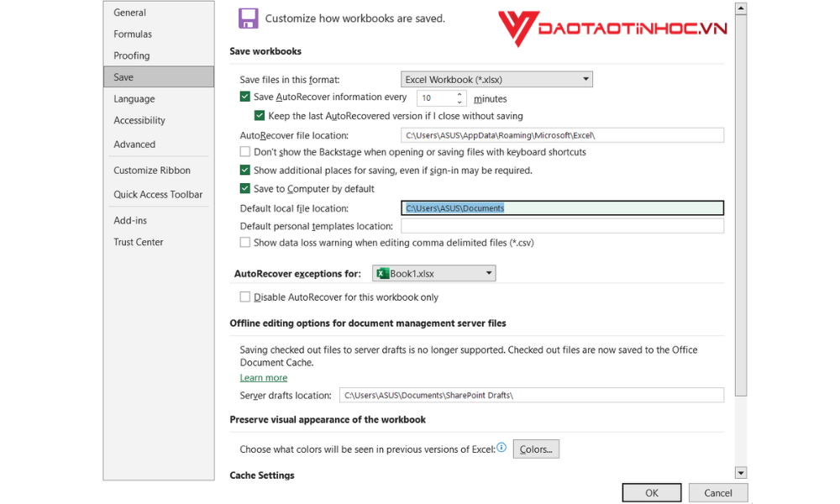Click the AutoRecover file location field
Screen dimensions: 840x504
[562, 135]
